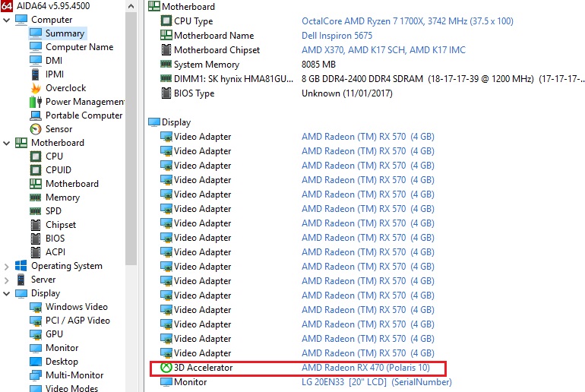Image resolution: width=585 pixels, height=392 pixels.
Task: Click the SPD memory icon
Action: point(36,211)
